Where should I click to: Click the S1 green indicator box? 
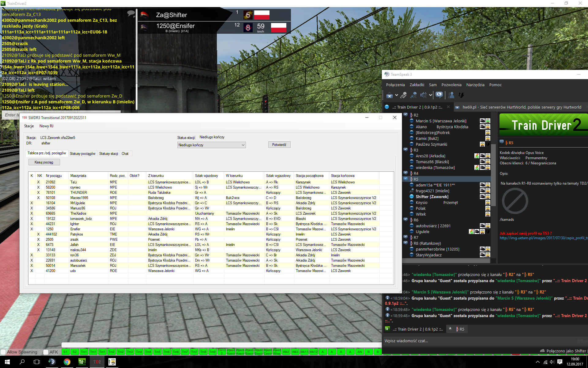point(66,352)
